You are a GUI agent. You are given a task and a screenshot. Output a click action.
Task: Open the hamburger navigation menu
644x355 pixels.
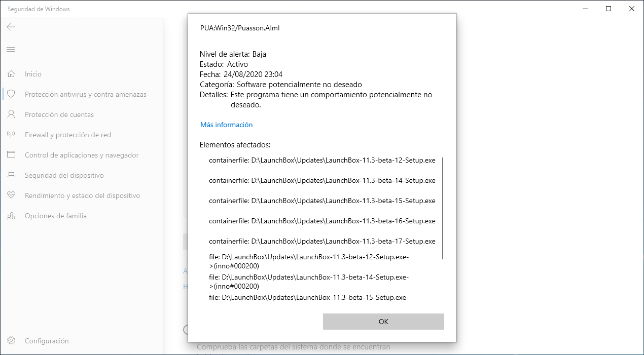11,49
